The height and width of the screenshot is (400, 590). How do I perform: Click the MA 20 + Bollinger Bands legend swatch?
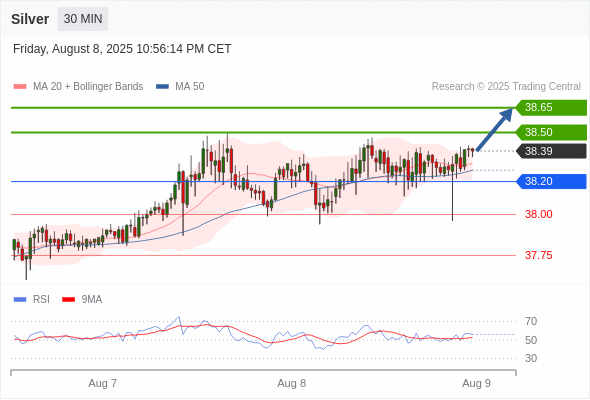click(x=20, y=87)
